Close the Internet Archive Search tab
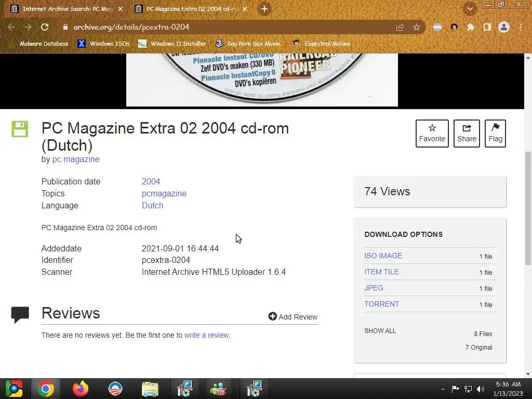532x399 pixels. pyautogui.click(x=121, y=9)
